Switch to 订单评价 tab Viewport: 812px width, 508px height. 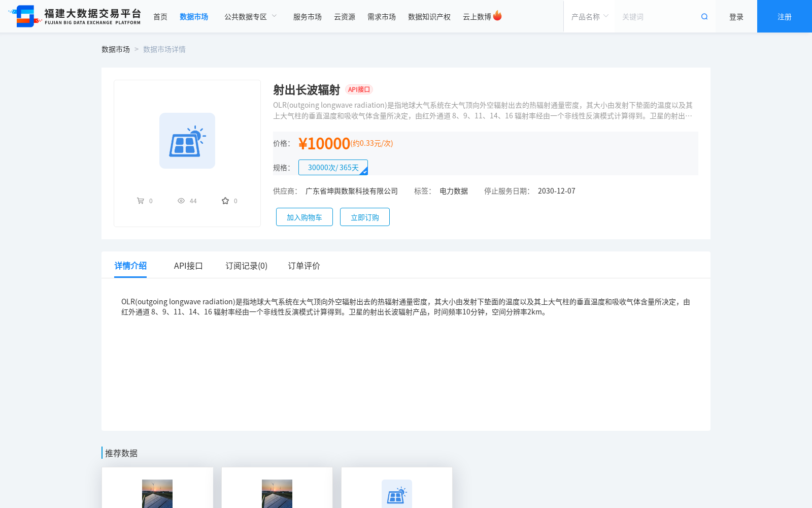(x=304, y=266)
